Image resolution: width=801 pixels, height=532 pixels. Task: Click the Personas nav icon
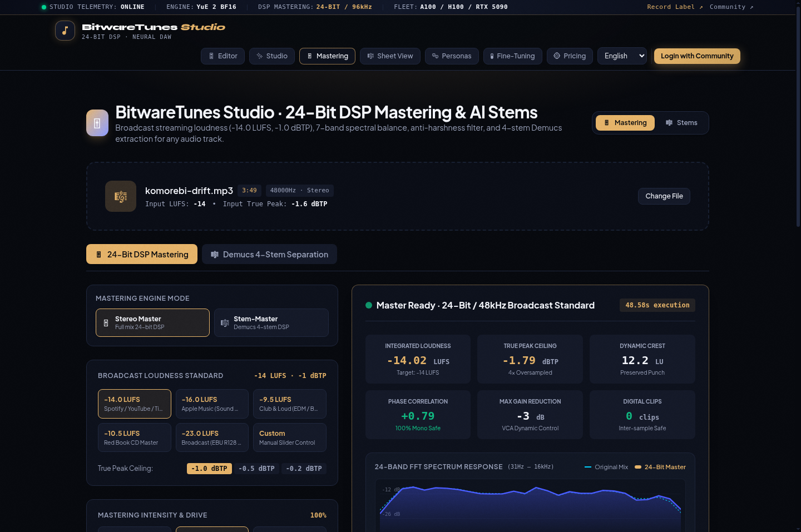coord(436,56)
